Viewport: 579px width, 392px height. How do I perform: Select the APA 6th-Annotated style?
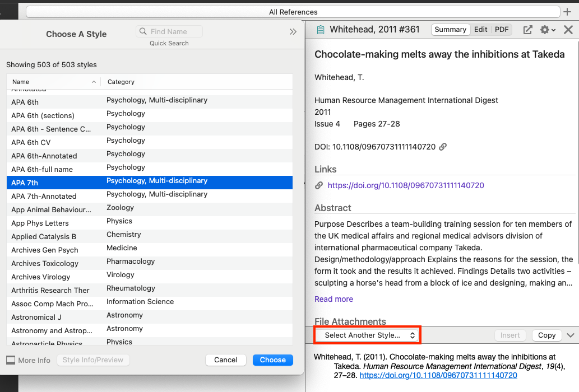coord(150,156)
